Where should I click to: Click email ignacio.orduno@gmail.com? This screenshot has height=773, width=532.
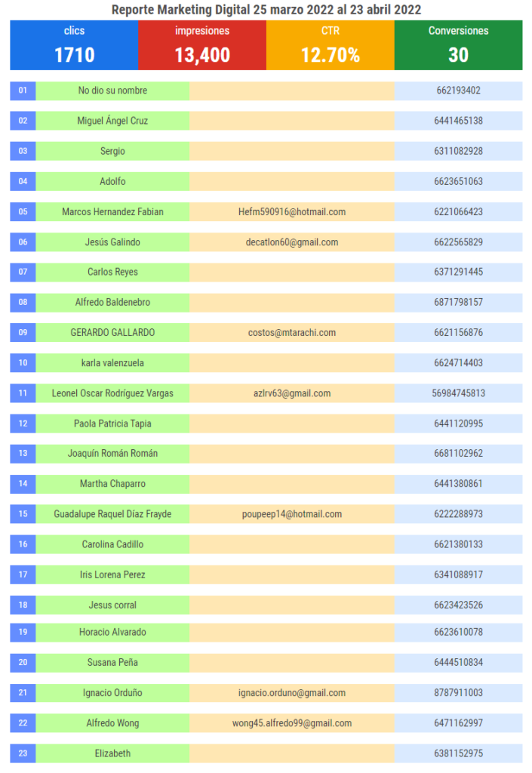point(292,693)
